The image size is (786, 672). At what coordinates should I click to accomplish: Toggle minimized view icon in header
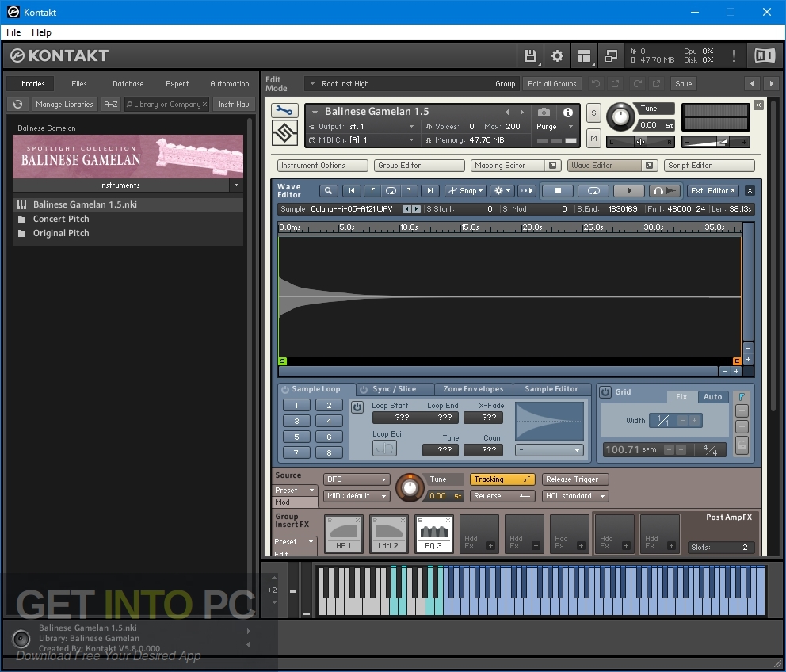[x=611, y=55]
